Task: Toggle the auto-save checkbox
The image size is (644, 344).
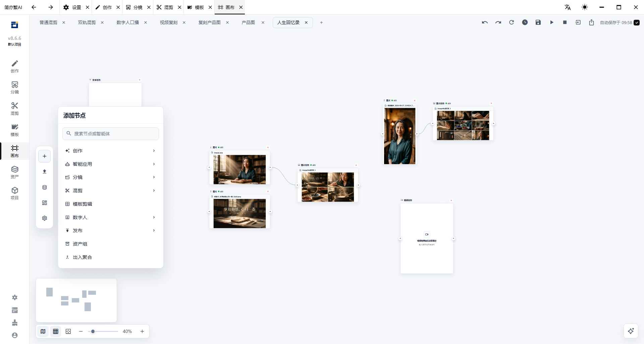Action: pyautogui.click(x=637, y=23)
